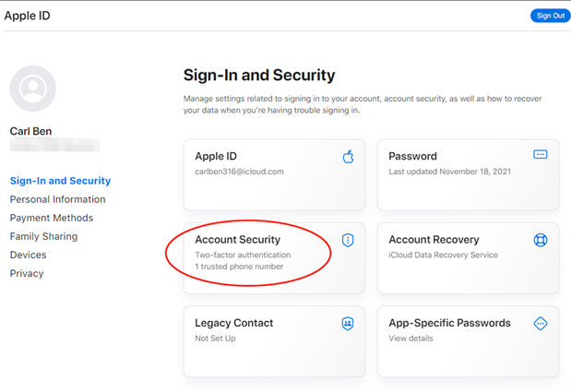This screenshot has width=571, height=392.
Task: Click the Password card title
Action: click(412, 156)
